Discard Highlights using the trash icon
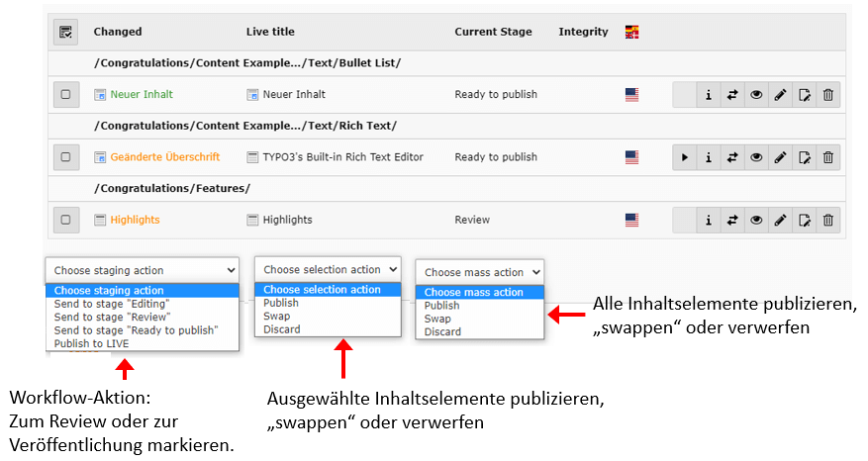The height and width of the screenshot is (461, 868). (828, 220)
